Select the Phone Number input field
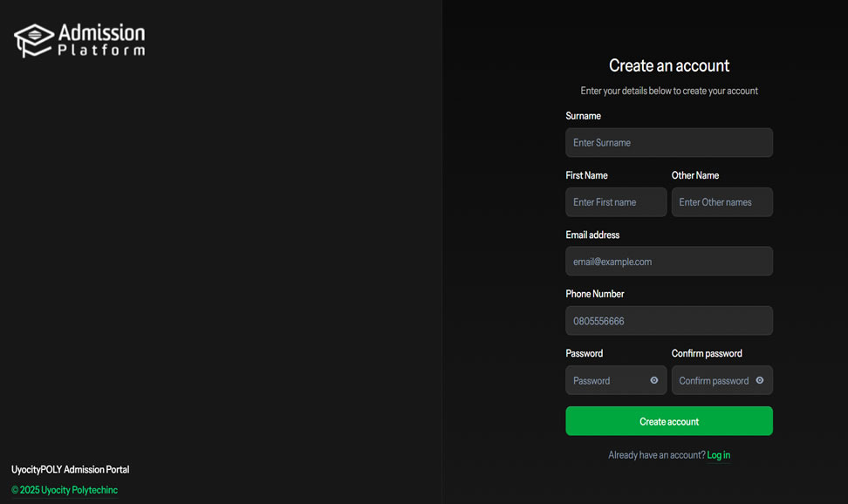The width and height of the screenshot is (848, 504). pyautogui.click(x=668, y=320)
